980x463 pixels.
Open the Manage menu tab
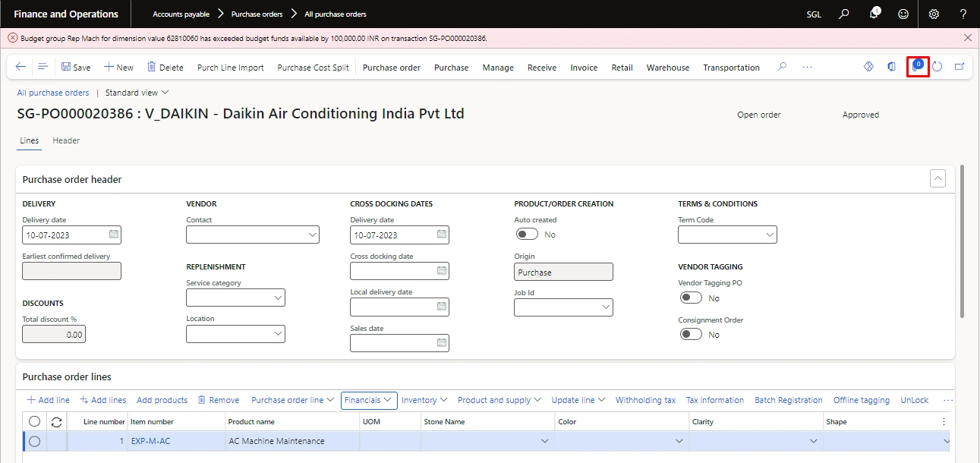[498, 68]
